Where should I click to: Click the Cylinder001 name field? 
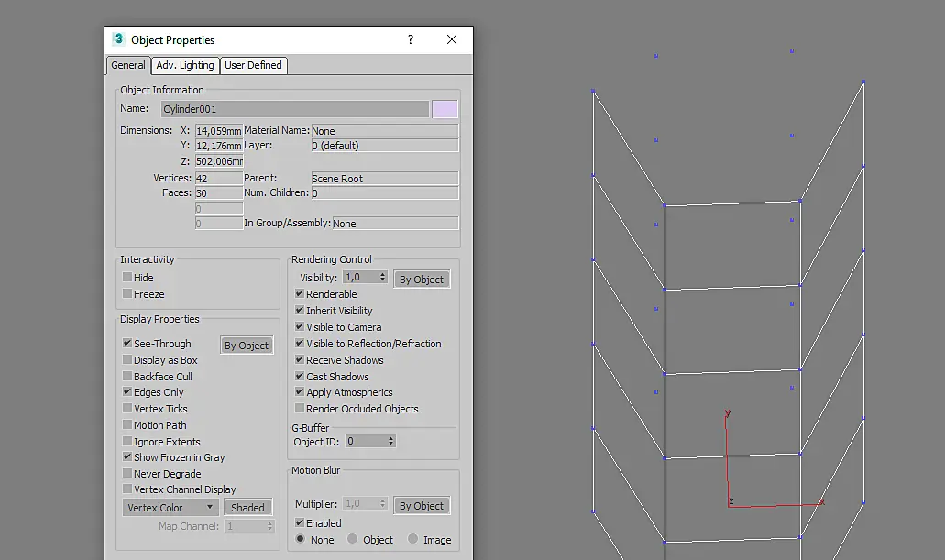[x=295, y=109]
